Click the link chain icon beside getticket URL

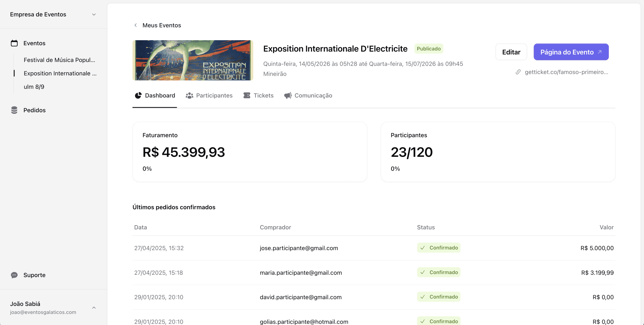(x=518, y=72)
